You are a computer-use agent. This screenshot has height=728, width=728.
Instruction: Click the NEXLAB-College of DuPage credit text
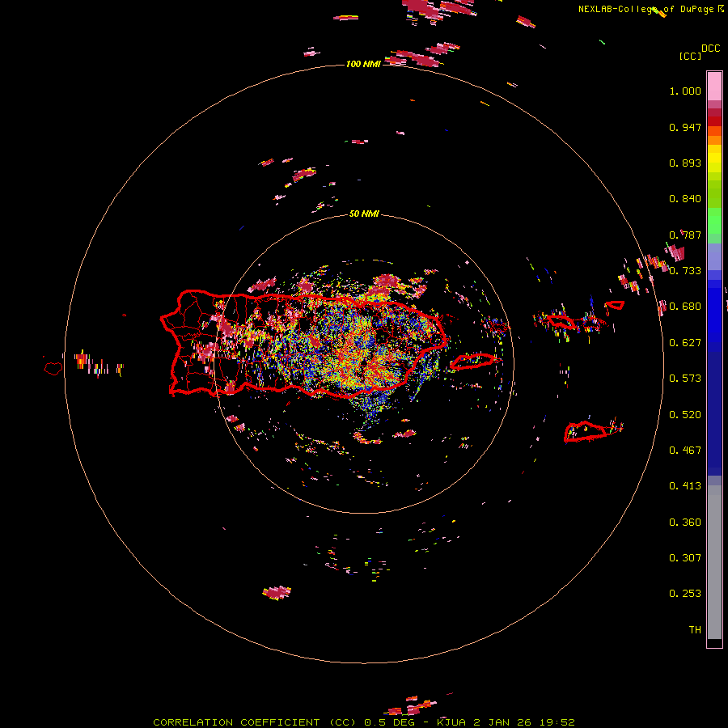[651, 9]
